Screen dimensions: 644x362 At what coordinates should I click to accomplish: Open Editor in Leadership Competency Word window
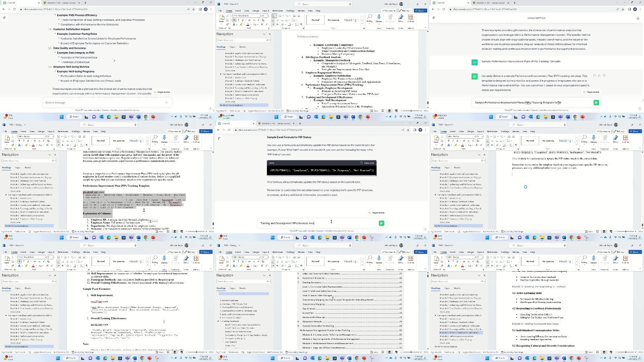coord(401,19)
